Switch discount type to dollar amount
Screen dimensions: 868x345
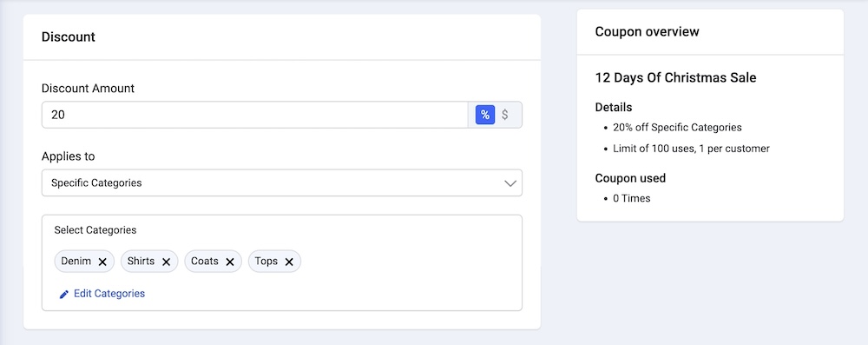tap(505, 115)
